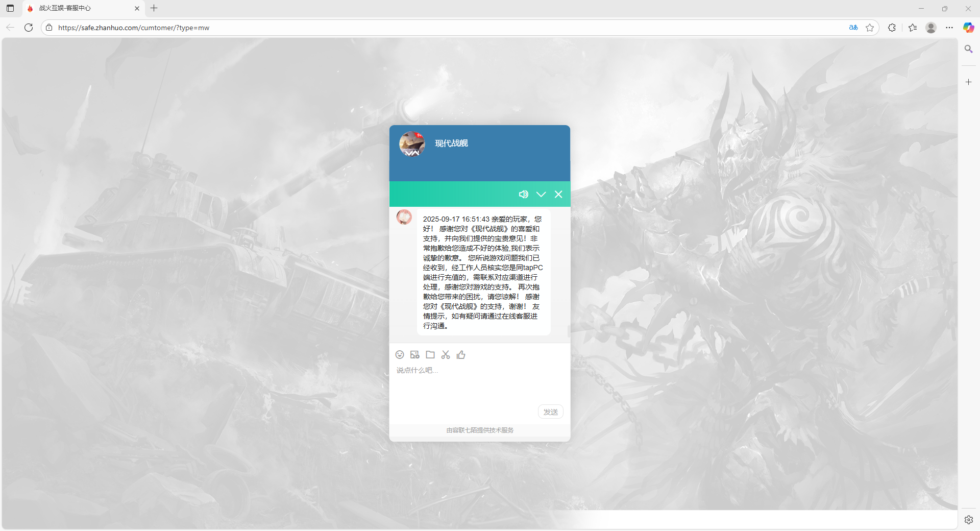This screenshot has height=531, width=980.
Task: Click the 现代战舰 game avatar
Action: click(x=412, y=143)
